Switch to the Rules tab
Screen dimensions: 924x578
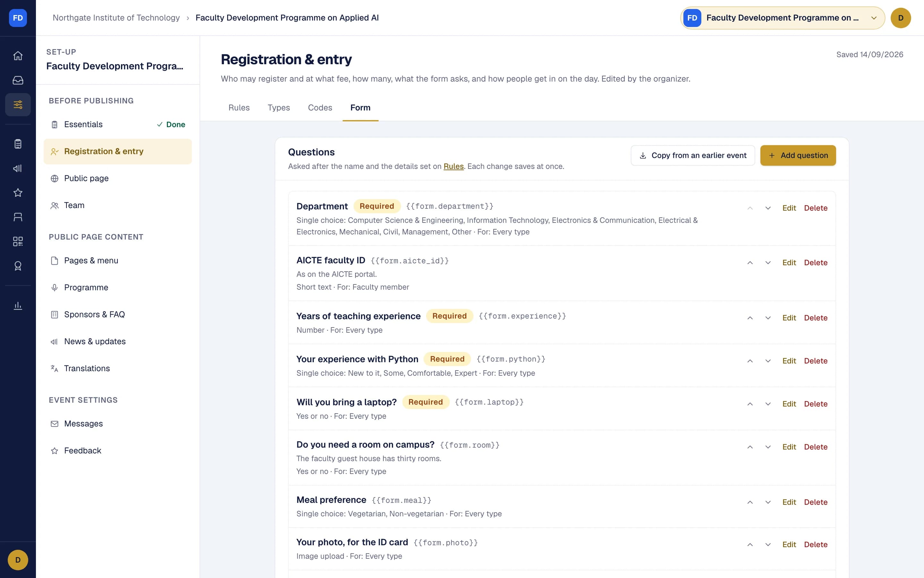tap(239, 108)
